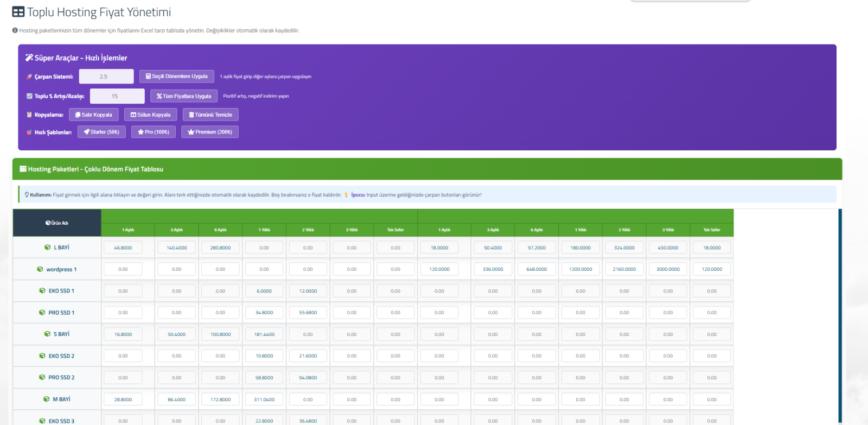
Task: Select the S BAYİ price cell showing 181.4400
Action: (x=264, y=334)
